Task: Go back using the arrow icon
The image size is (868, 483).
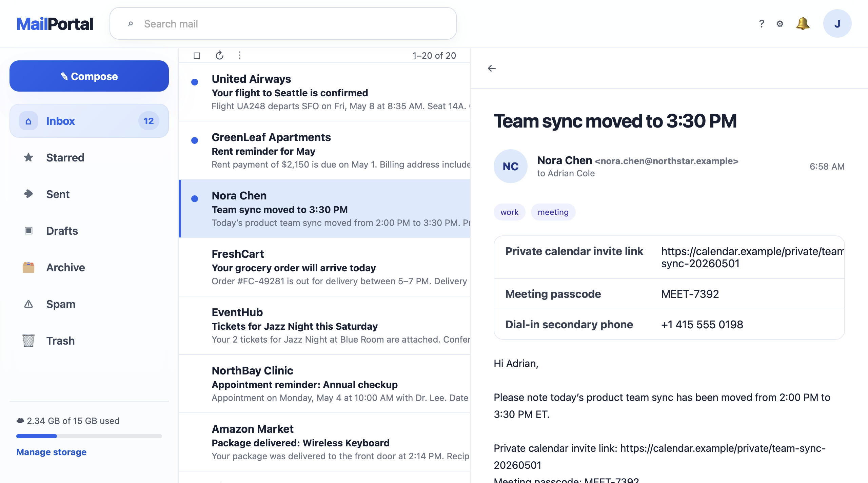Action: coord(492,69)
